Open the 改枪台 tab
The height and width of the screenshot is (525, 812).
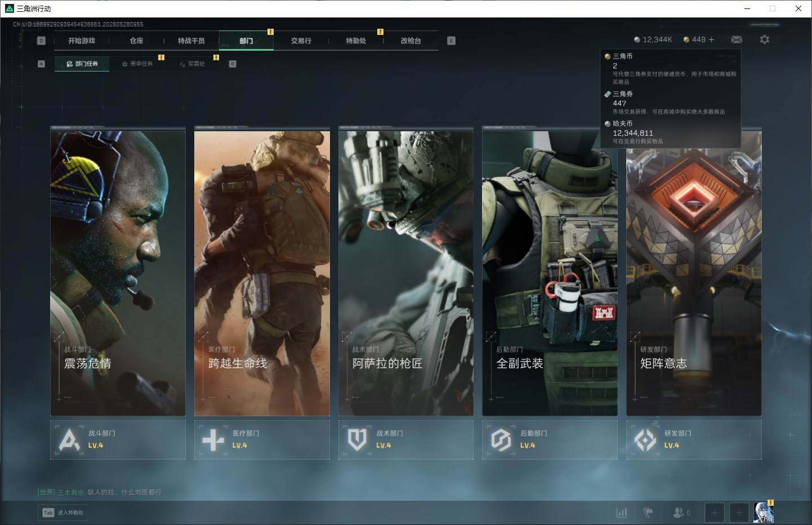point(411,41)
